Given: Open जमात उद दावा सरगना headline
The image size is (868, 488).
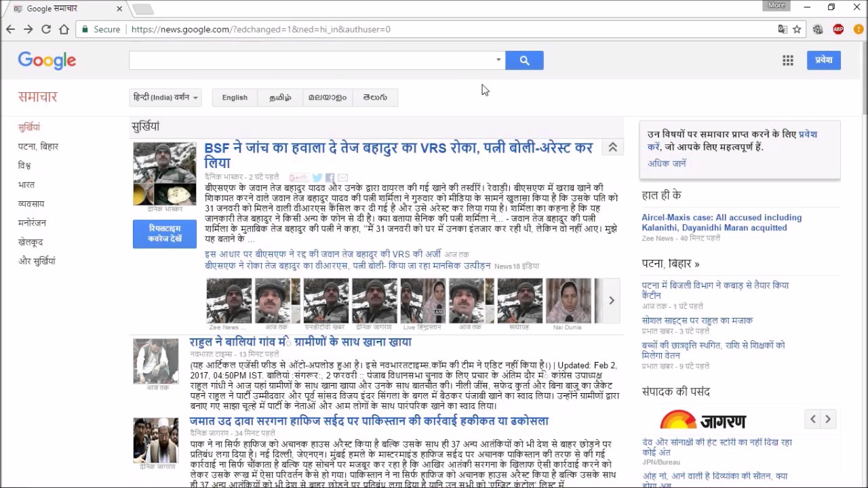Looking at the screenshot, I should 369,421.
